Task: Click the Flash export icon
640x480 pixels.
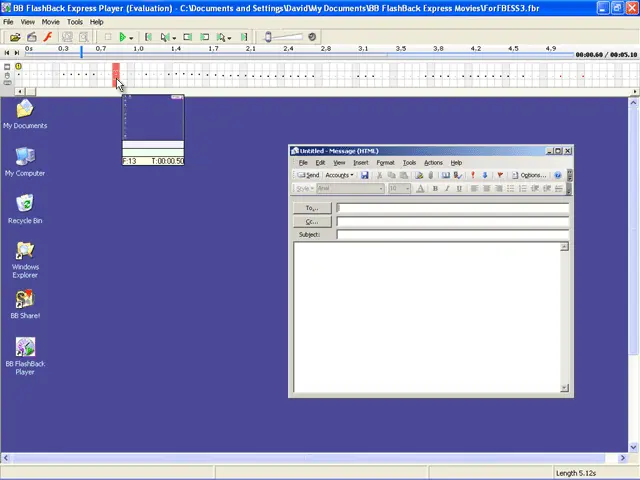Action: point(48,37)
